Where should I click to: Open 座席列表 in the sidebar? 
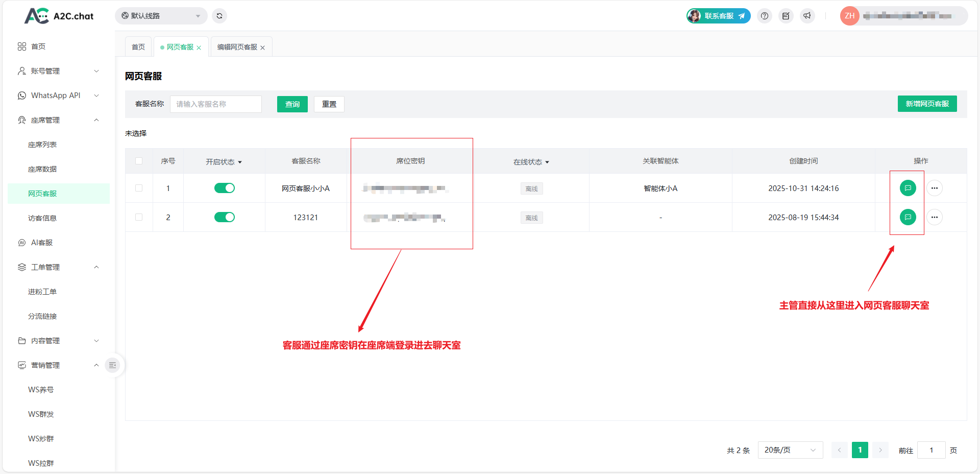(x=42, y=145)
